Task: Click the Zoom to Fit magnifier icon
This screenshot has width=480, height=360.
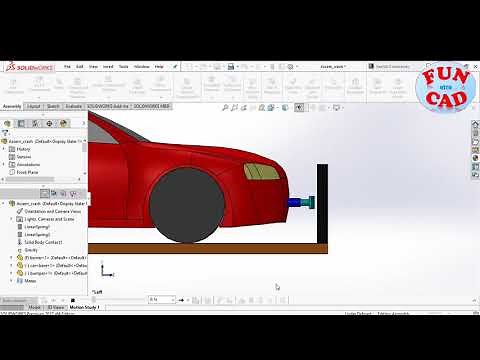Action: tap(225, 107)
